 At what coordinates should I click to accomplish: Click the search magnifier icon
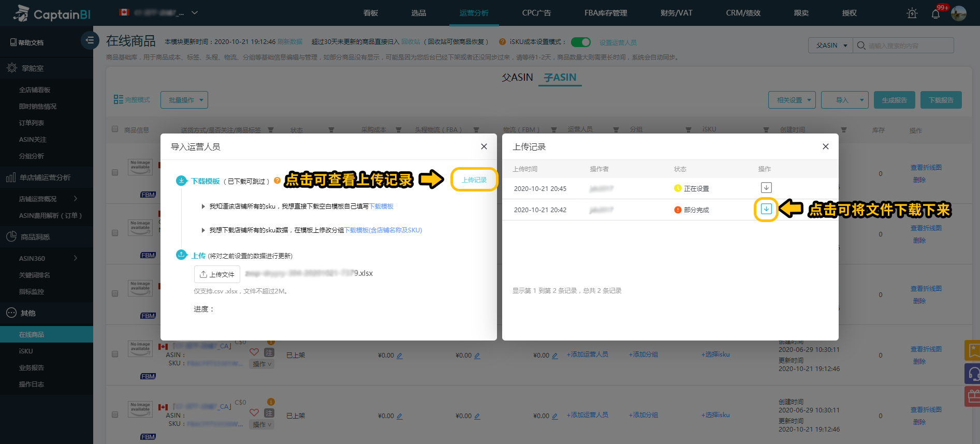(x=861, y=46)
